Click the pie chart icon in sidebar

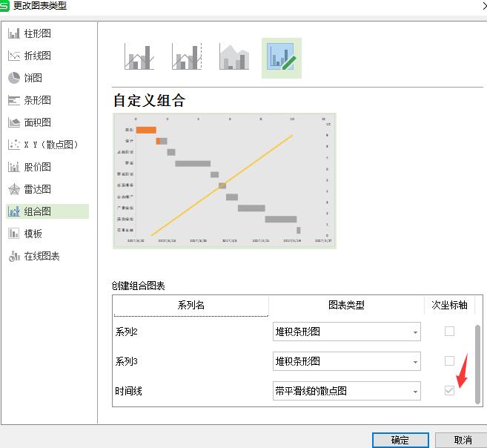[14, 78]
